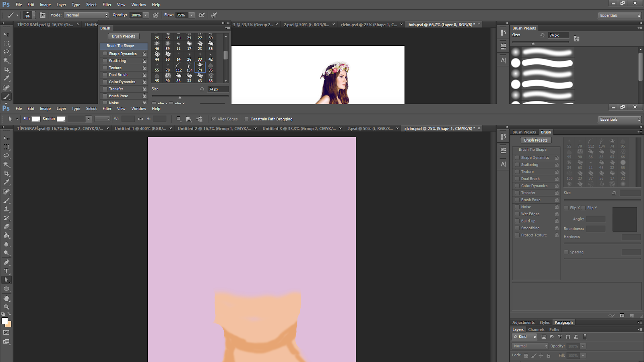Select Eyedropper tool in lower window
Viewport: 644px width, 362px height.
pyautogui.click(x=6, y=183)
